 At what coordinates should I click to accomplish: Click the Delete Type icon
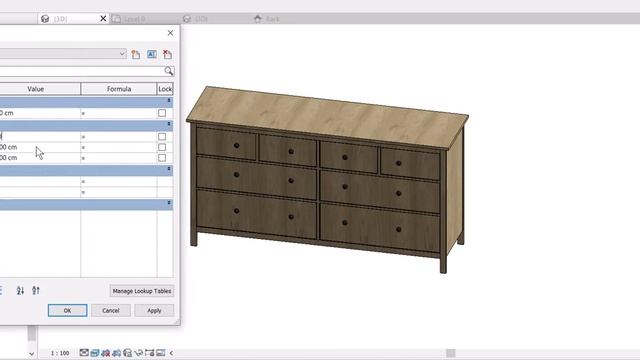click(x=167, y=54)
